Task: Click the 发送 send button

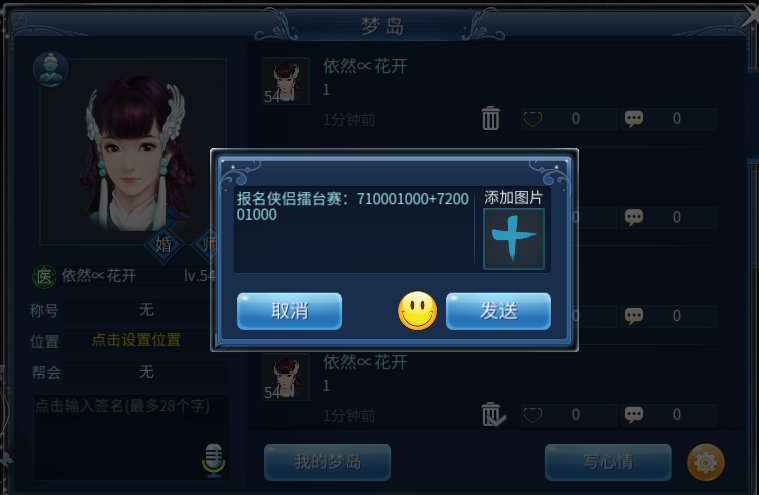Action: (x=498, y=311)
